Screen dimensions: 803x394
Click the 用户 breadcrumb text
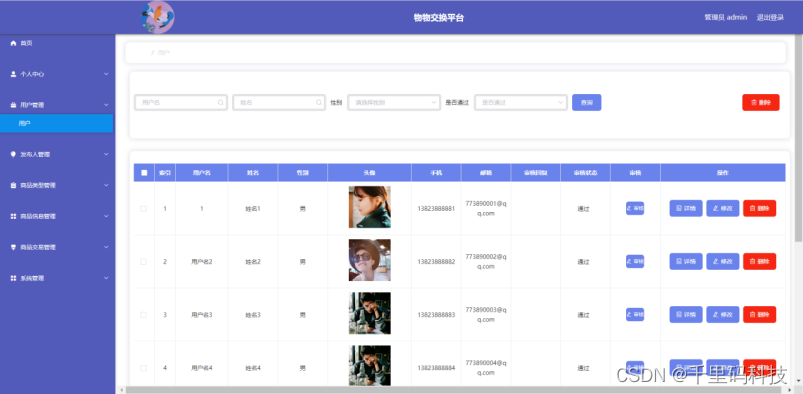coord(164,53)
